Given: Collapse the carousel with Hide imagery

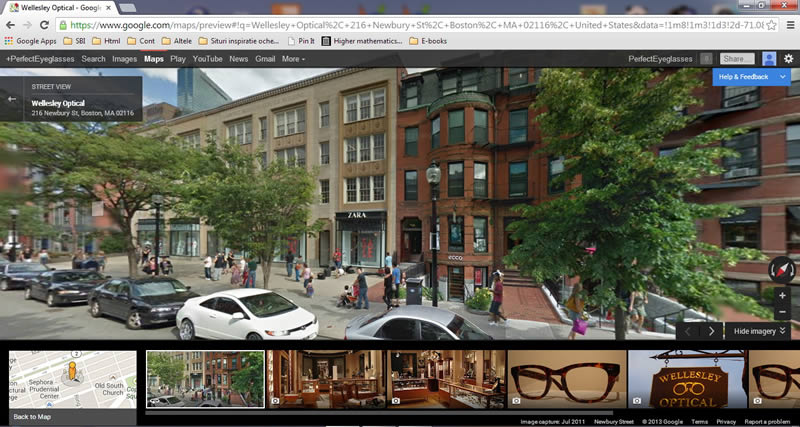Looking at the screenshot, I should pos(758,331).
